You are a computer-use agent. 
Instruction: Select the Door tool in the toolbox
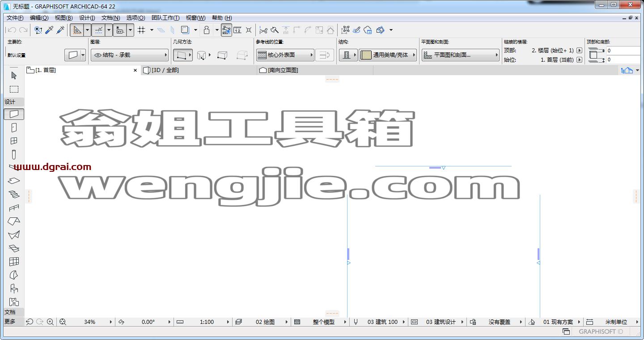[x=14, y=127]
